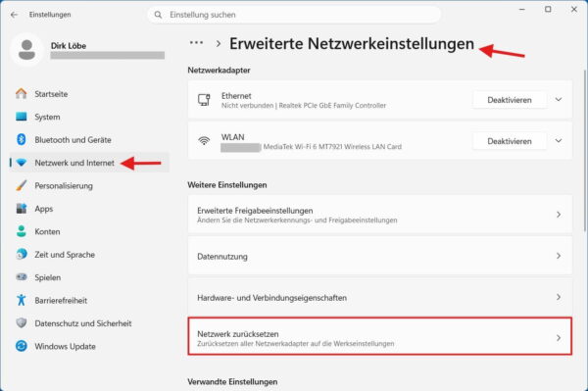
Task: Open System settings category
Action: click(x=89, y=117)
